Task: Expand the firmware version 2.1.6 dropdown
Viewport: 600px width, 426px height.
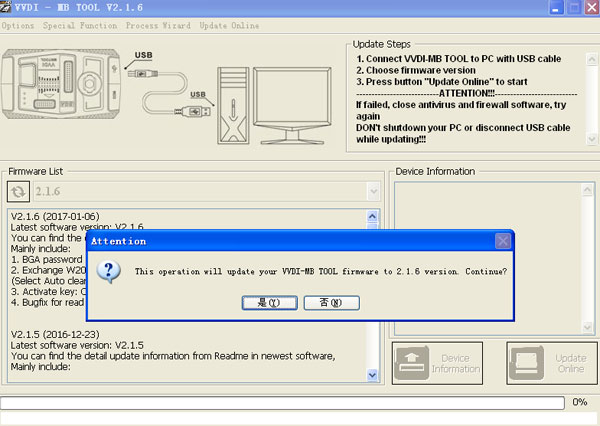Action: pyautogui.click(x=373, y=191)
